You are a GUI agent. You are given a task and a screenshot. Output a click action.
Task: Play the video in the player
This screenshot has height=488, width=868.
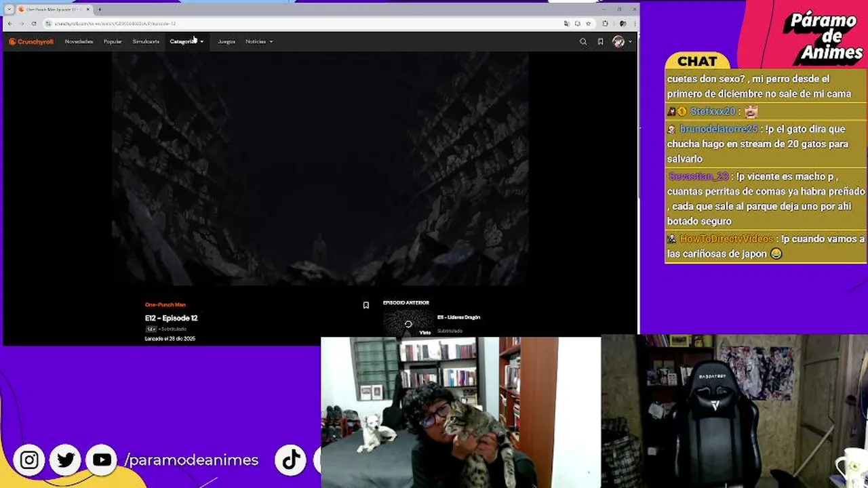pyautogui.click(x=320, y=169)
